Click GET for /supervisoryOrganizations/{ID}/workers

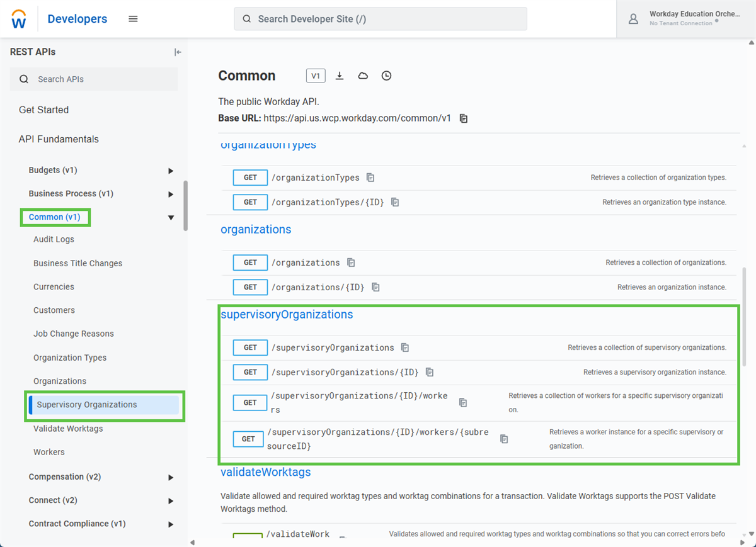click(250, 402)
